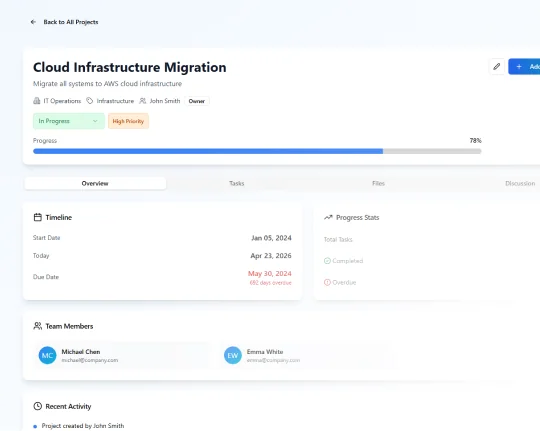Viewport: 540px width, 431px height.
Task: Click the Michael Chen name
Action: click(81, 352)
